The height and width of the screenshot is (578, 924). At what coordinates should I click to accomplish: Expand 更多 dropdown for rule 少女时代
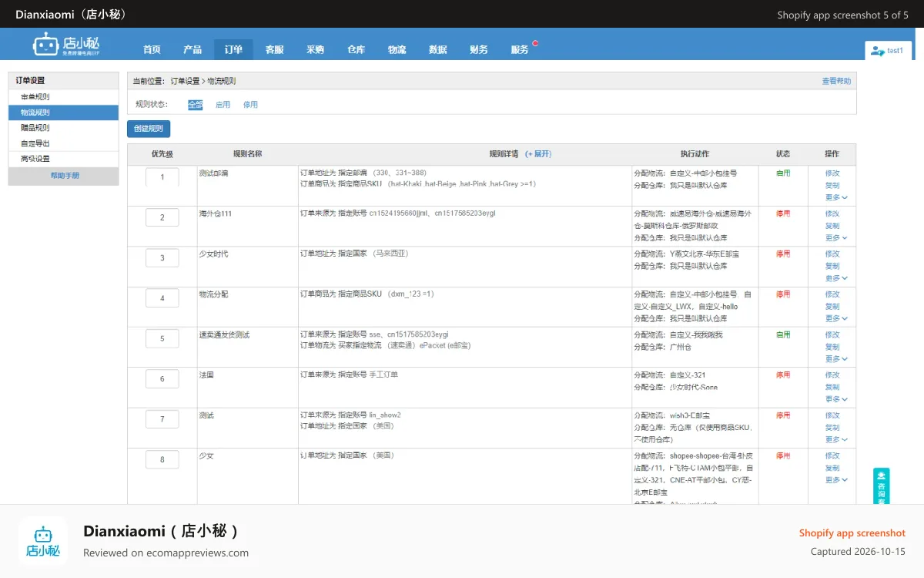coord(836,278)
